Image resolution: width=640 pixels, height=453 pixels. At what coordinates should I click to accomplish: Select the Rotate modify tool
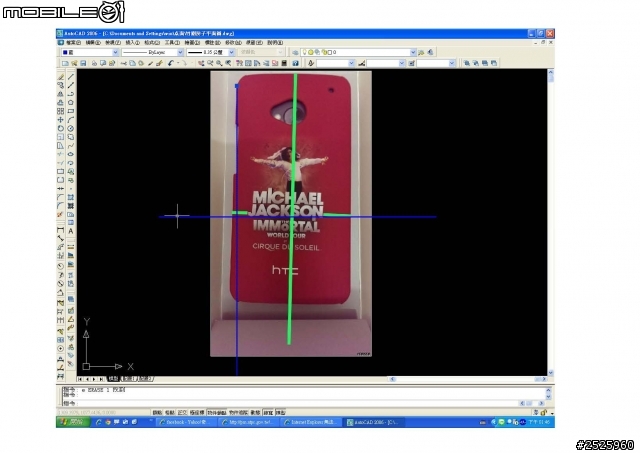coord(60,128)
